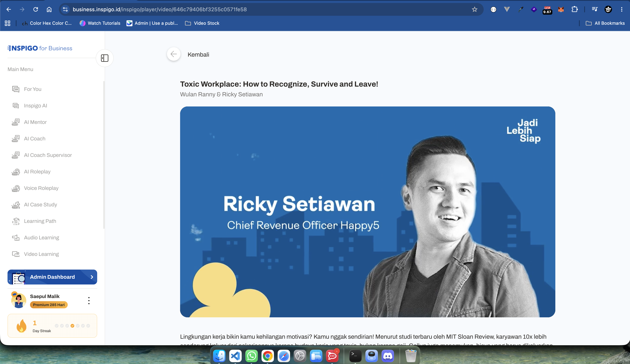The width and height of the screenshot is (630, 364).
Task: Open the Extensions puzzle icon
Action: [x=574, y=10]
